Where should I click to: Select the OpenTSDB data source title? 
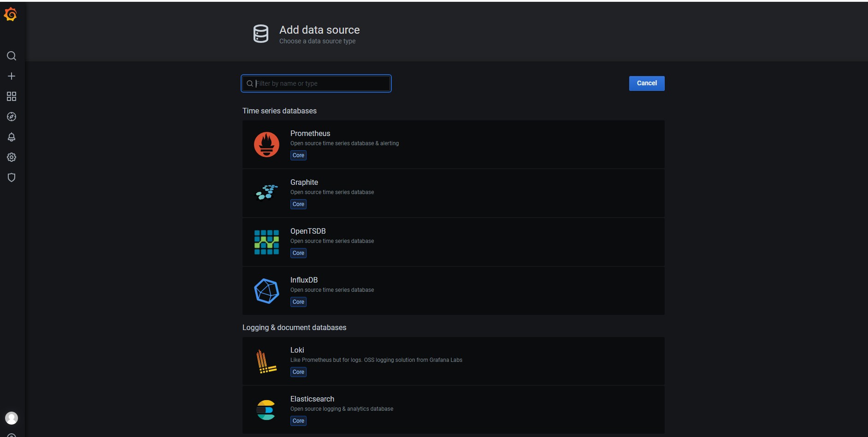tap(307, 231)
